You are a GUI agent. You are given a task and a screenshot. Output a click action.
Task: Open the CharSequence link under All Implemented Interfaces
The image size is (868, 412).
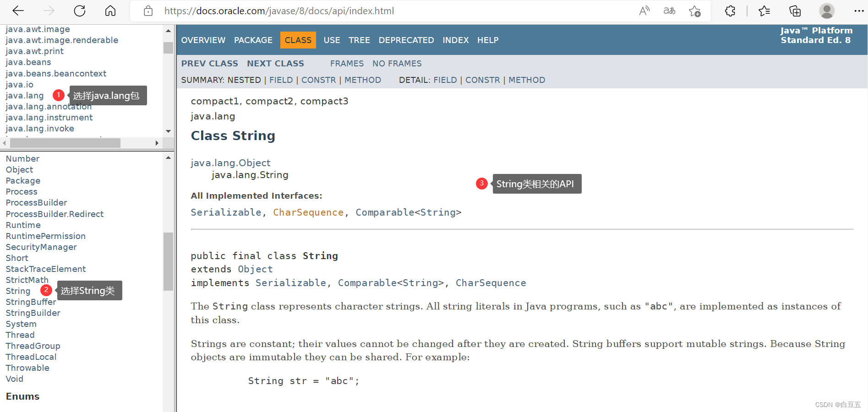point(308,212)
